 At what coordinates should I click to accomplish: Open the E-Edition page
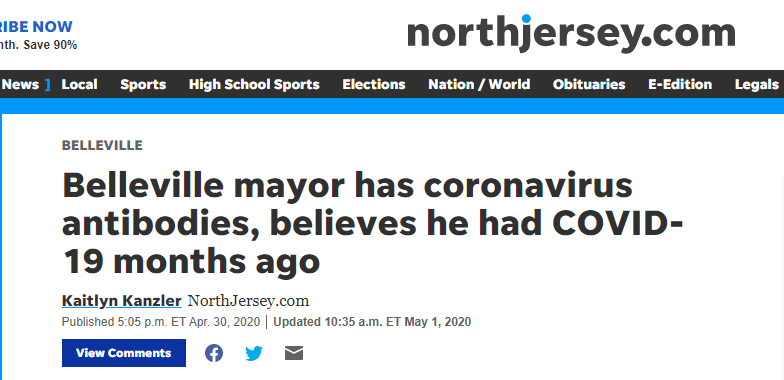pyautogui.click(x=680, y=84)
